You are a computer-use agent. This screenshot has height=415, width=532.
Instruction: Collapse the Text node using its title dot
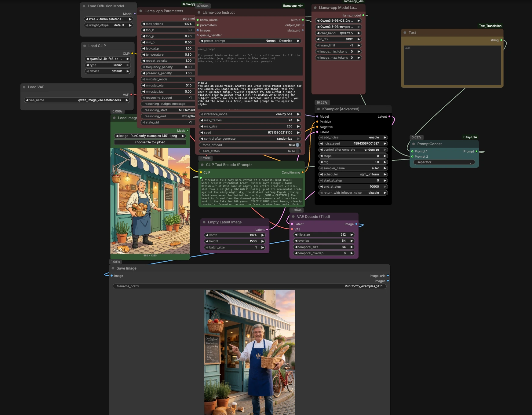coord(405,33)
